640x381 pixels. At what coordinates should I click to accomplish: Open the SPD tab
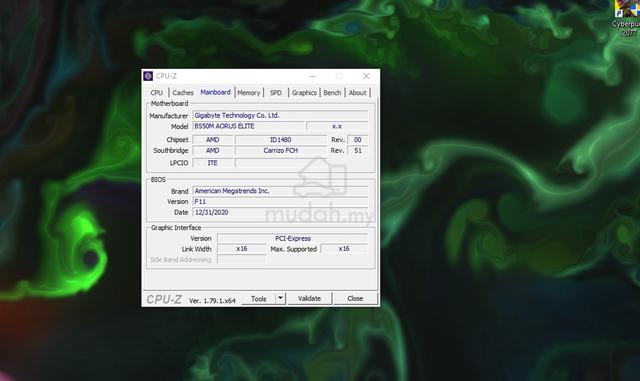276,93
